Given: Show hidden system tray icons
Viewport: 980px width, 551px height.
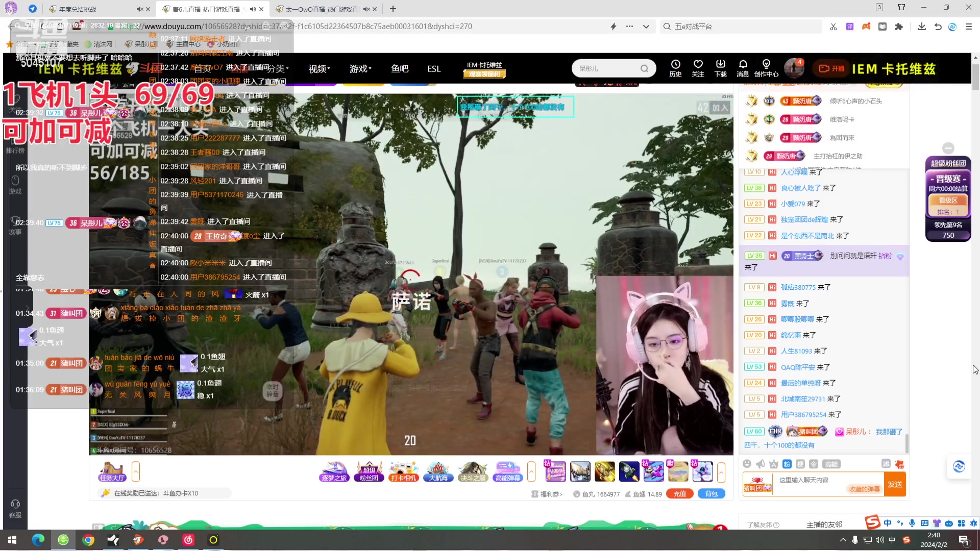Looking at the screenshot, I should 843,540.
